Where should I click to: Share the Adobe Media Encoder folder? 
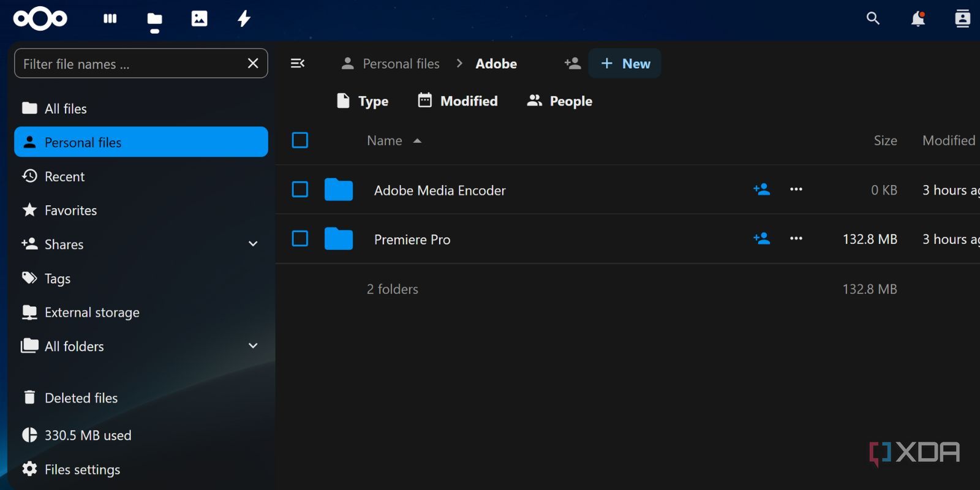pos(761,189)
